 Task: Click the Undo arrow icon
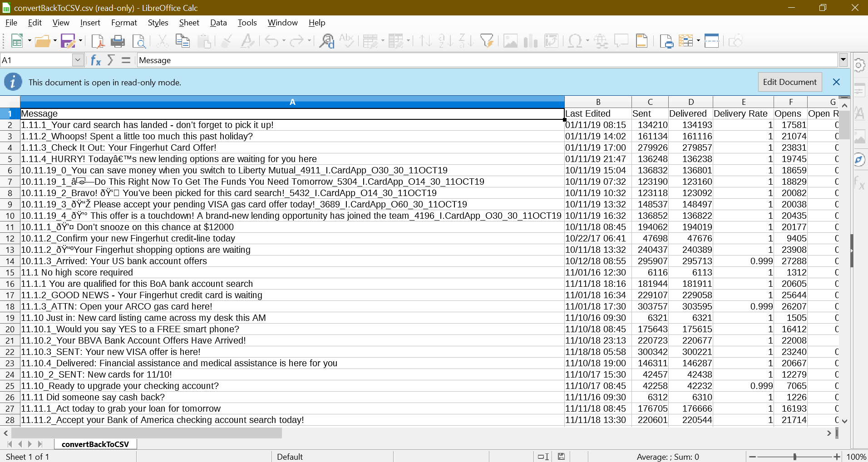pyautogui.click(x=271, y=41)
